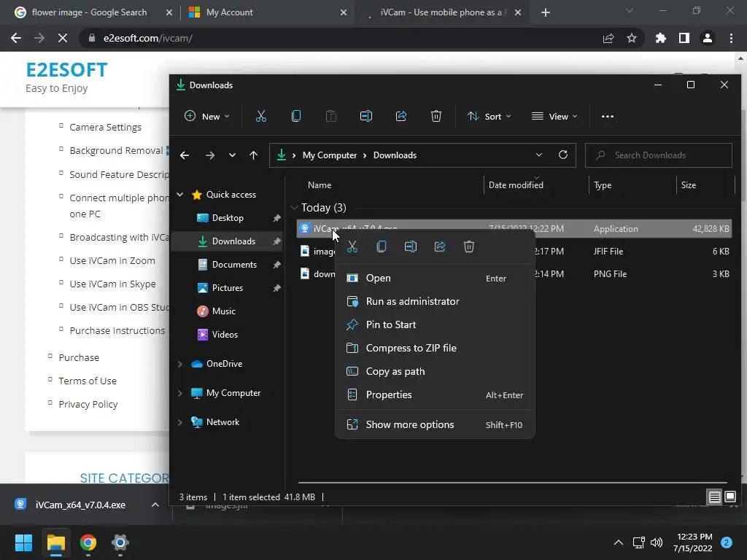The height and width of the screenshot is (560, 747).
Task: Sort by Date modified column header
Action: click(x=516, y=185)
